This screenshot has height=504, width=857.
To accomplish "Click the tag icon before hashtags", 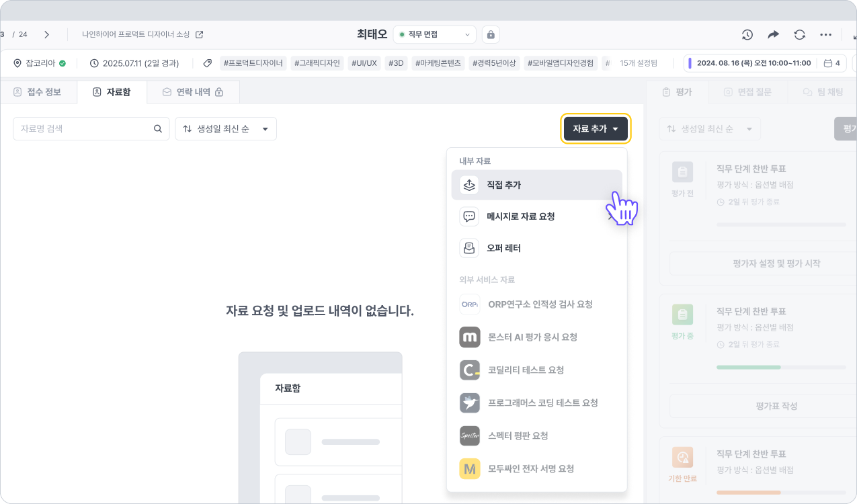I will coord(208,63).
